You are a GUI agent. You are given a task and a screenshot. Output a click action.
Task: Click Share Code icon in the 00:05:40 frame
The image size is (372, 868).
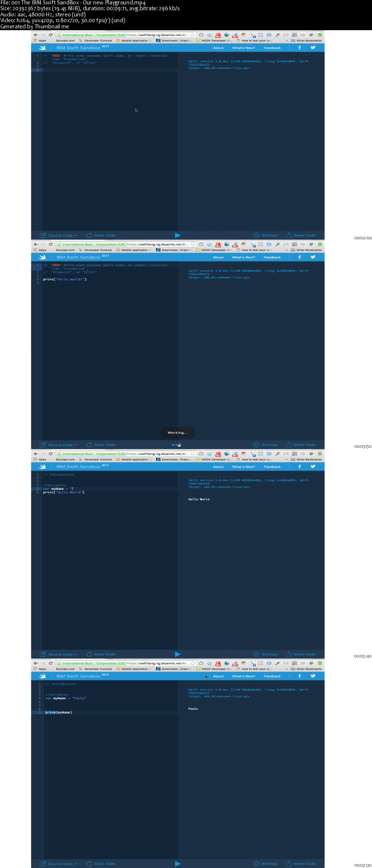click(289, 654)
